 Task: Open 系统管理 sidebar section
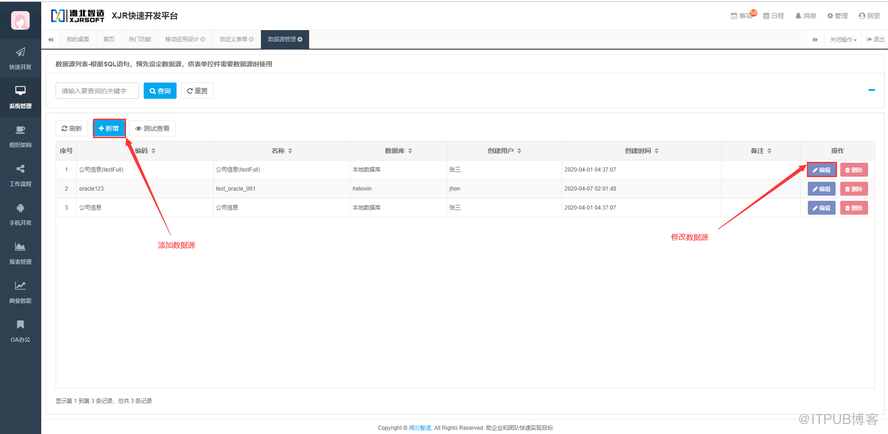tap(20, 96)
